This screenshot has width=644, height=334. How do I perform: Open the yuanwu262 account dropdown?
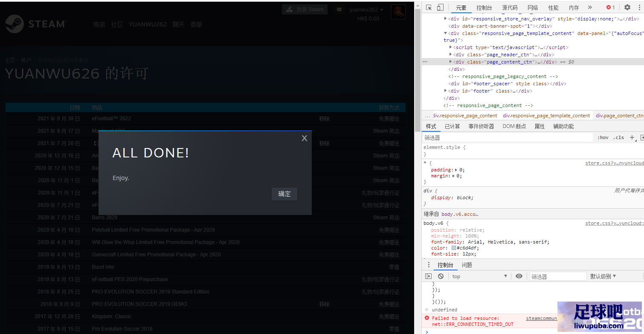[366, 9]
